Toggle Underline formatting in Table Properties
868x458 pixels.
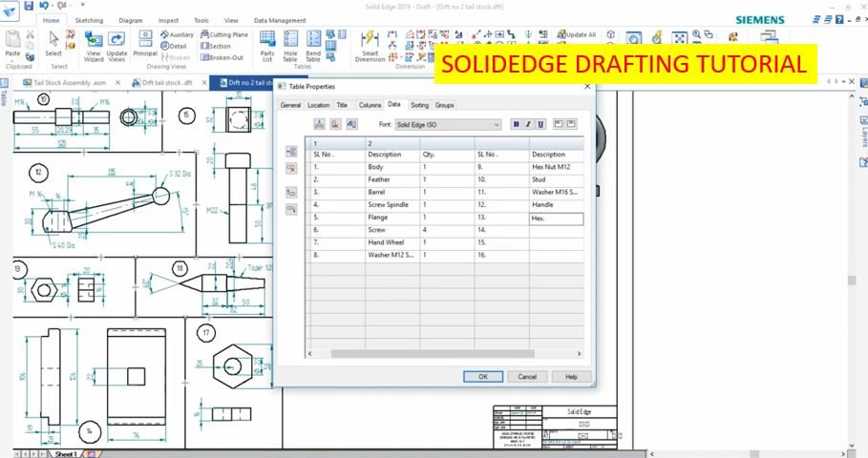pos(540,124)
